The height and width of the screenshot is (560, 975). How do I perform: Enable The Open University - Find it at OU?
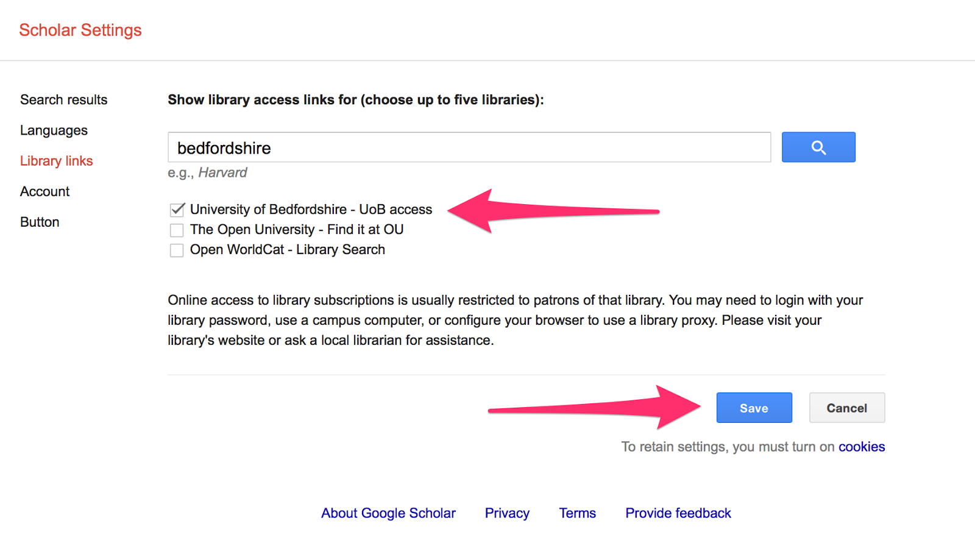click(177, 230)
